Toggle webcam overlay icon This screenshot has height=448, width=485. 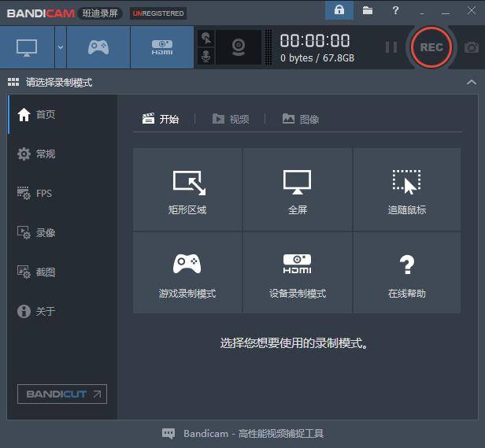(x=239, y=47)
